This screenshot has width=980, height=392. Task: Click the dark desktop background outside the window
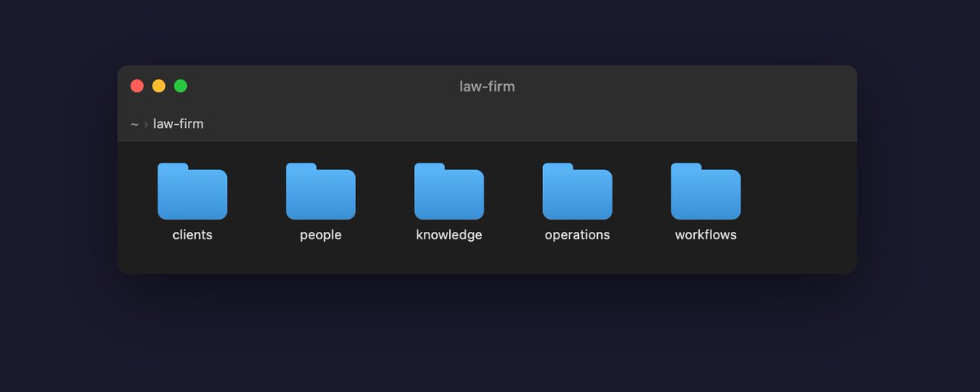[x=490, y=335]
